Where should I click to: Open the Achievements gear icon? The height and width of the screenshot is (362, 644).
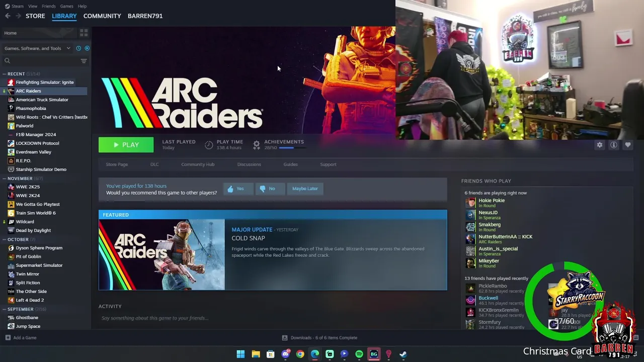click(257, 145)
